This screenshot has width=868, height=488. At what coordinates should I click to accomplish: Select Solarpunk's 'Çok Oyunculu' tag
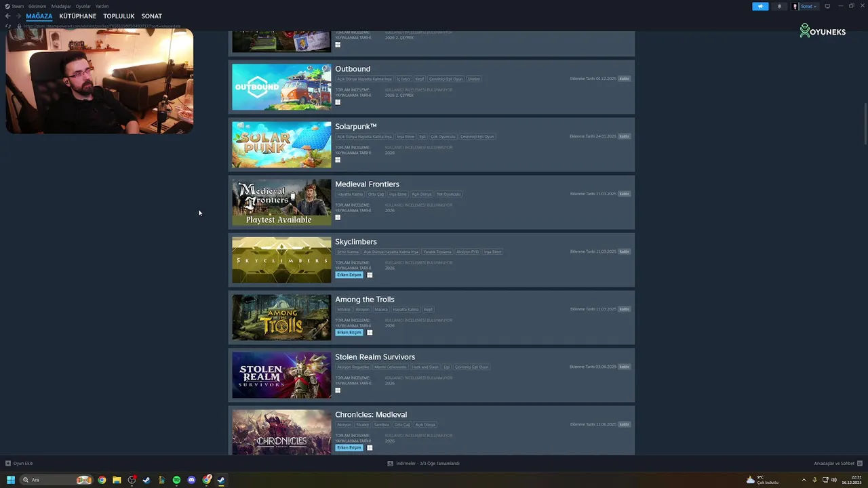pyautogui.click(x=443, y=136)
